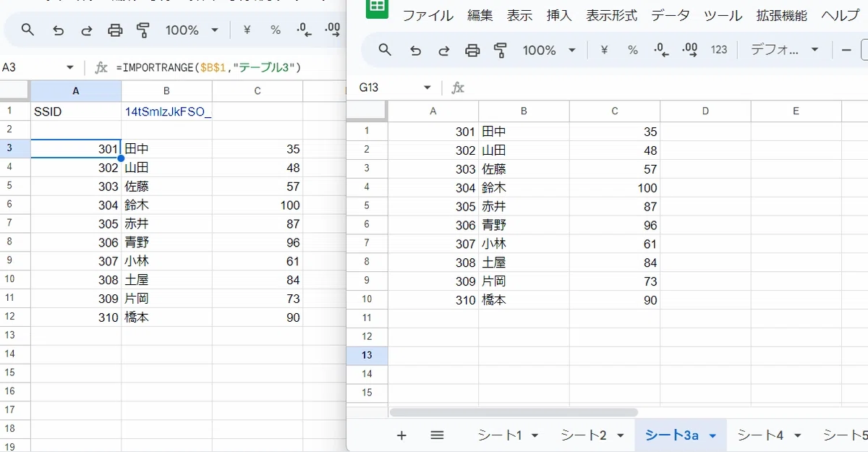Open the デフォ... font dropdown

[x=785, y=50]
